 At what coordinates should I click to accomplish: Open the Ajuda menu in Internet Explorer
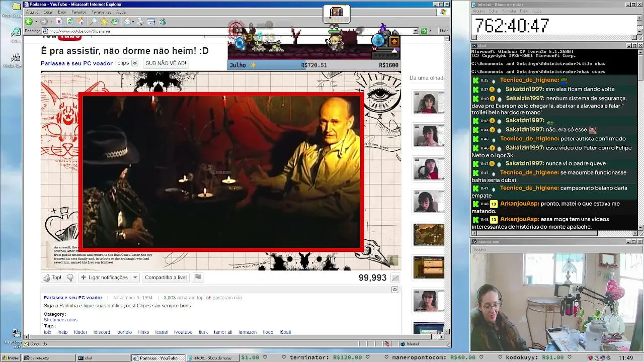tap(121, 12)
